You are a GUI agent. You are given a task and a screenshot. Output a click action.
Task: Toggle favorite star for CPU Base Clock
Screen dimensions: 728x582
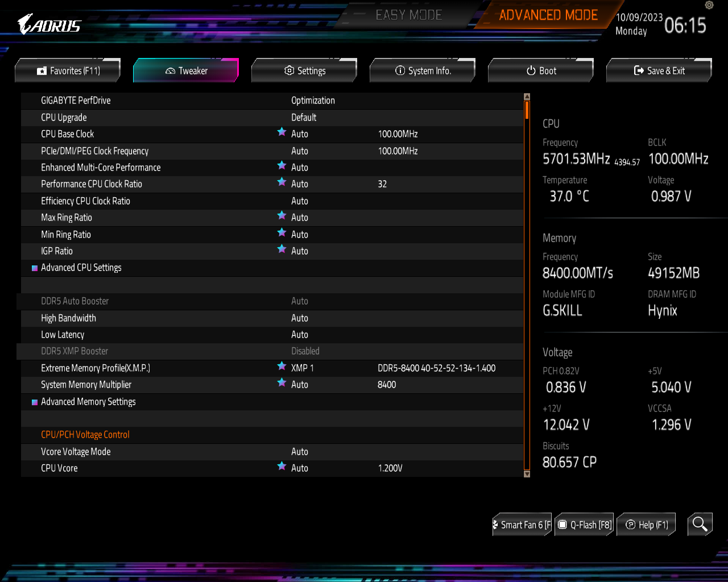[x=282, y=132]
